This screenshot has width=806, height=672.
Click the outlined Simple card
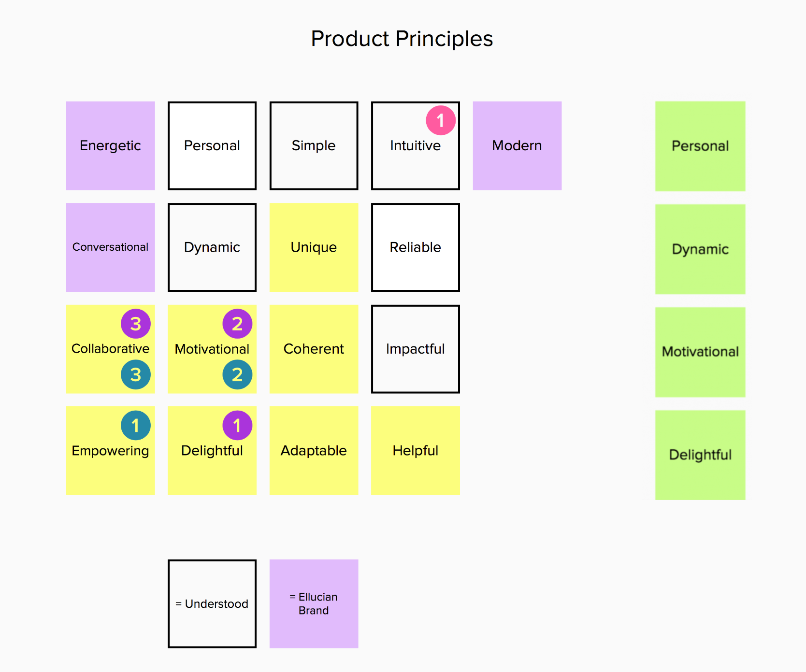[314, 145]
